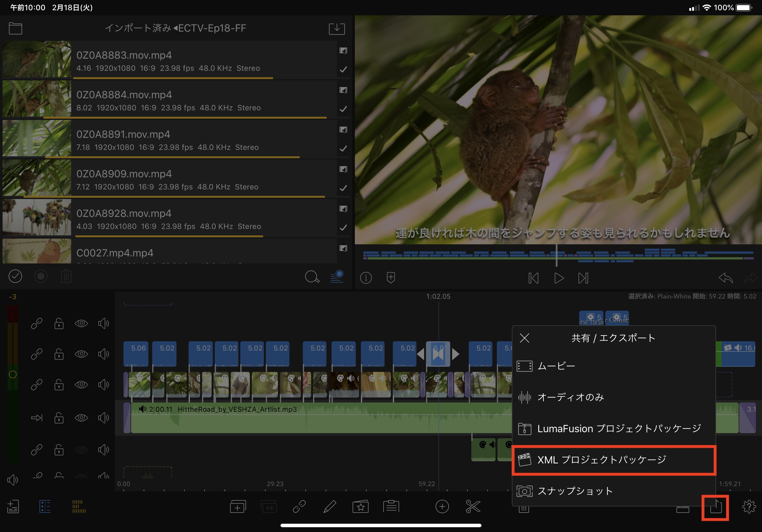
Task: Open the library source folder icon
Action: (16, 28)
